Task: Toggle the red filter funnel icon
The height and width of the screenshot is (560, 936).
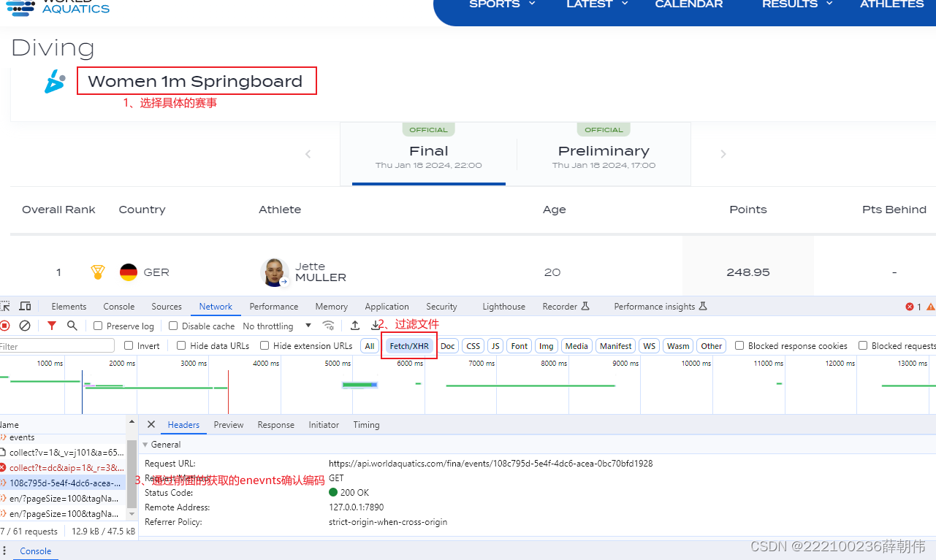Action: (52, 326)
